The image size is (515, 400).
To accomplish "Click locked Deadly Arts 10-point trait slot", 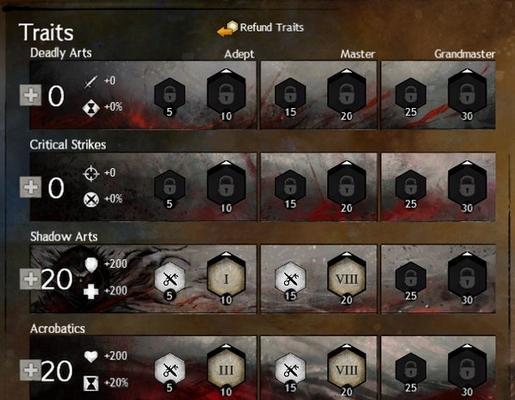I will [226, 95].
